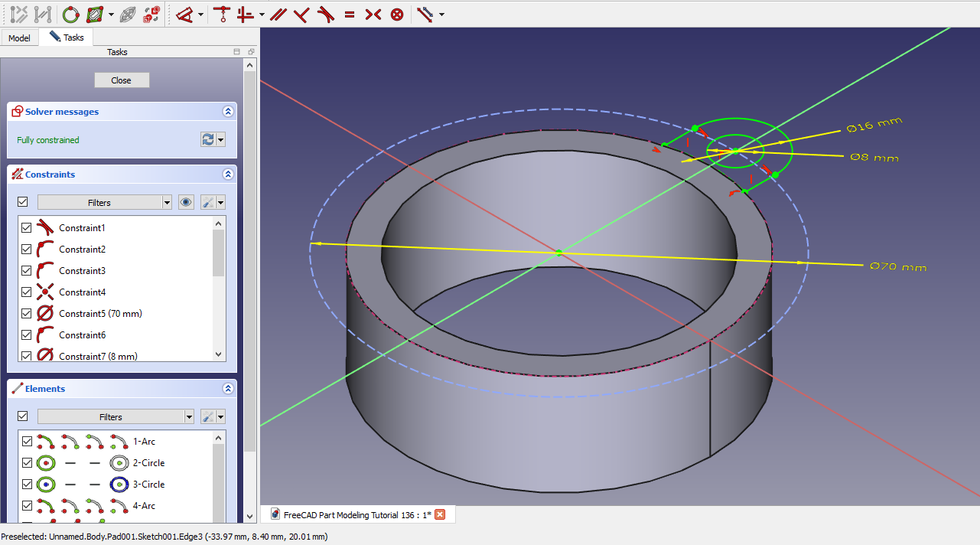Screen dimensions: 980x545
Task: Select the Block constraint icon
Action: [x=397, y=14]
